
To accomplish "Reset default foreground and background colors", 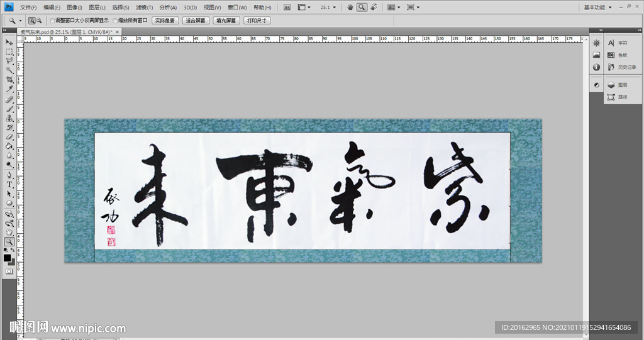I will point(6,250).
